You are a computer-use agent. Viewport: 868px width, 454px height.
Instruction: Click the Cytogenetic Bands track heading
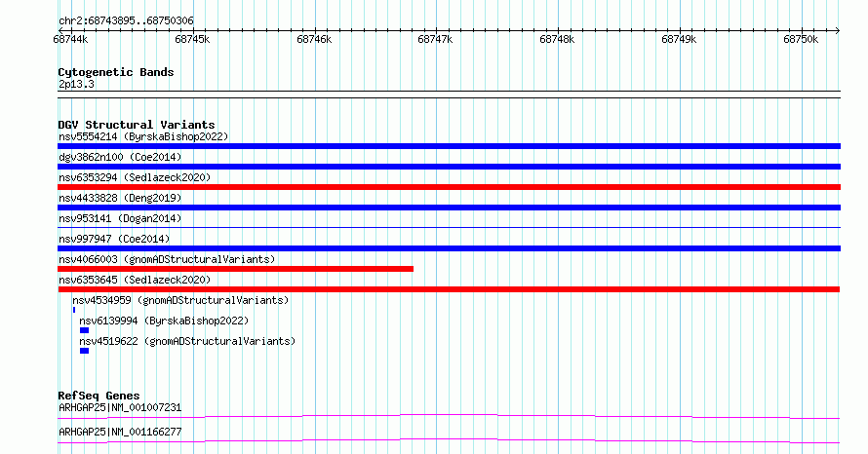point(116,72)
